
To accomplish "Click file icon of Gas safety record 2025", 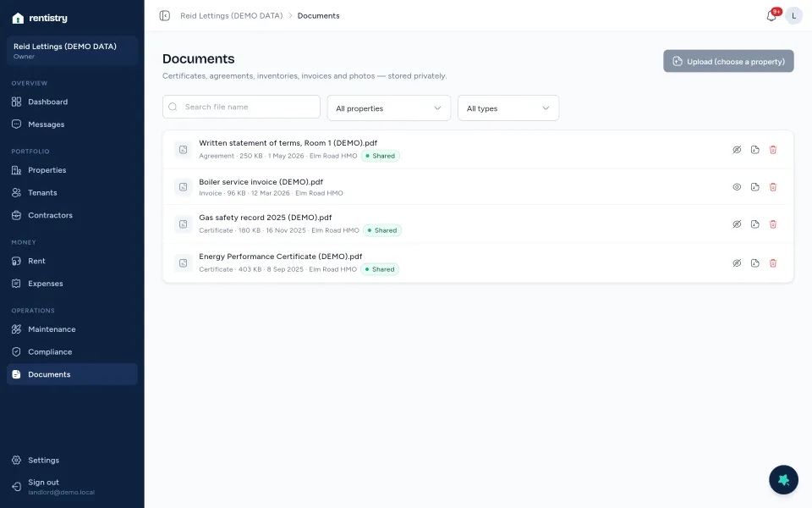I will click(x=184, y=224).
